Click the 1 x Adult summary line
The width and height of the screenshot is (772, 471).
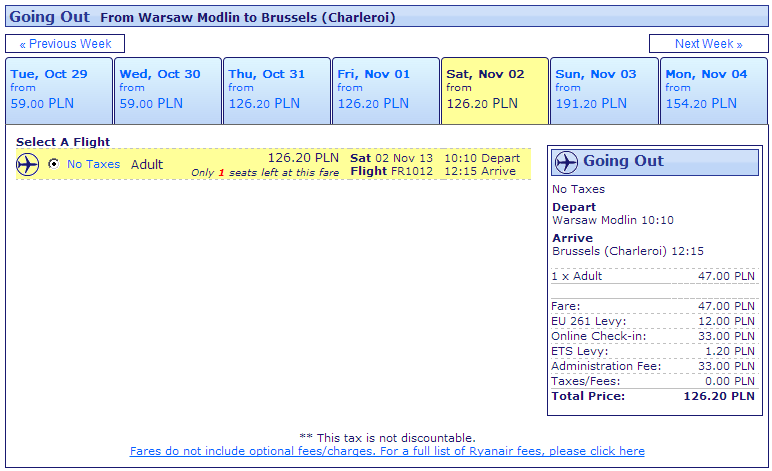point(653,276)
